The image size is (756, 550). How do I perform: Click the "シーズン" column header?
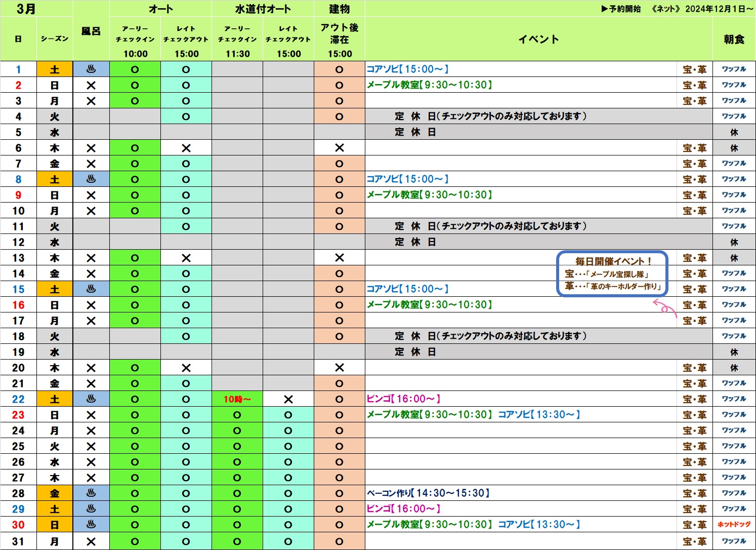pyautogui.click(x=55, y=39)
